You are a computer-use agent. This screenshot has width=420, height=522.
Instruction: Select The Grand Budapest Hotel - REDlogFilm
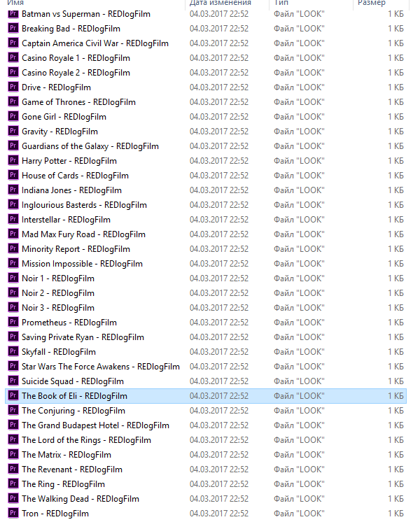95,425
